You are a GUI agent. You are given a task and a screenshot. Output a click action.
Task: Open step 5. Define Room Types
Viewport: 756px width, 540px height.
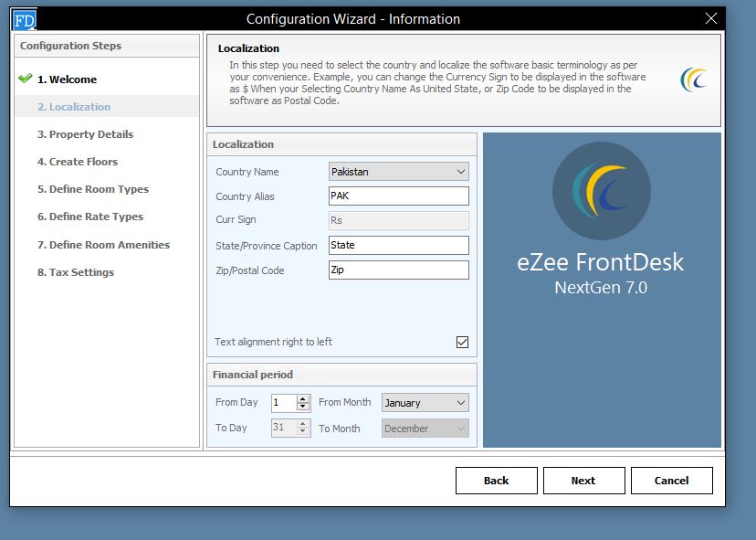tap(93, 189)
